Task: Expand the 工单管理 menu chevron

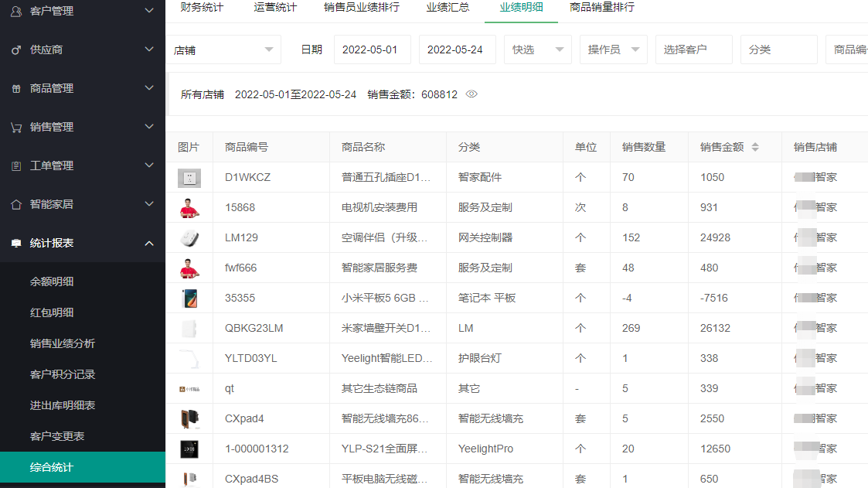Action: click(149, 165)
